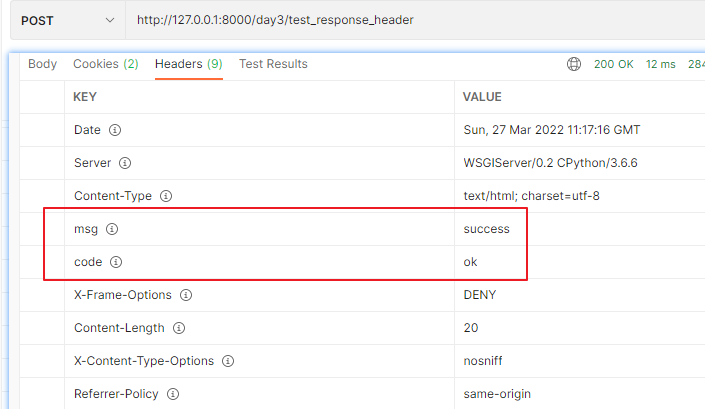This screenshot has height=409, width=705.
Task: Switch to the Body tab
Action: pyautogui.click(x=42, y=64)
